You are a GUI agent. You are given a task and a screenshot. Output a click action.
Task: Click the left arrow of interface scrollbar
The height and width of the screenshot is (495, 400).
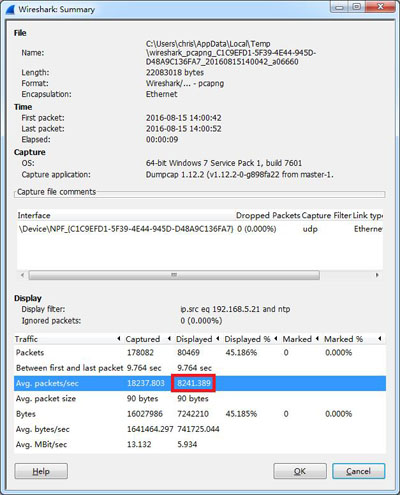point(22,275)
